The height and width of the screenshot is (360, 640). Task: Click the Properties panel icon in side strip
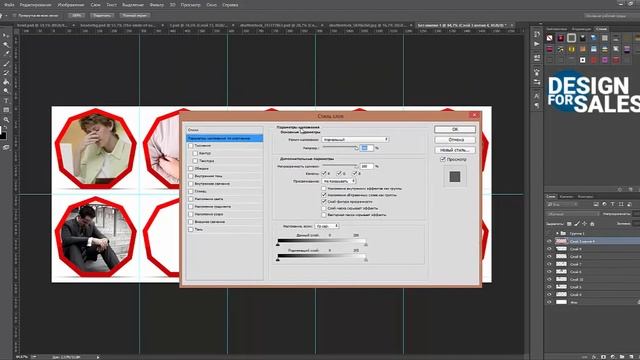[537, 58]
